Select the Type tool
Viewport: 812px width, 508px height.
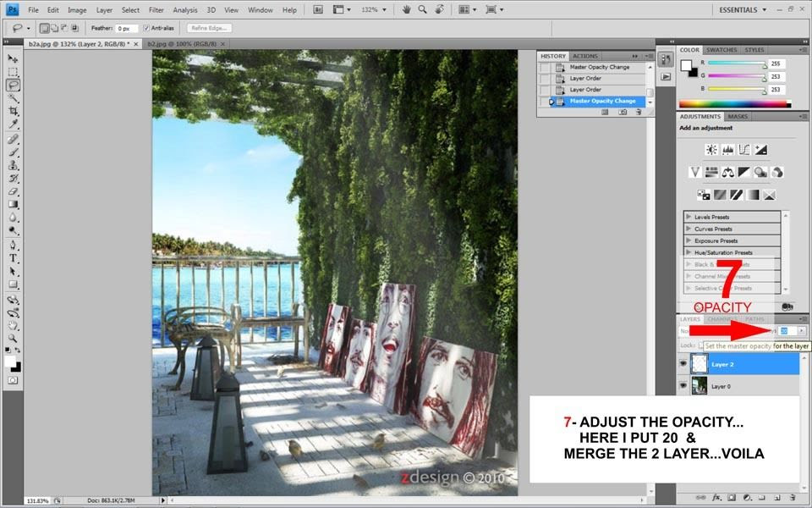tap(13, 258)
